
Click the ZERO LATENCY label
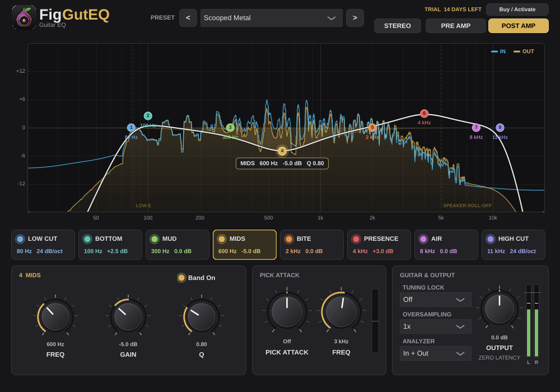coord(500,357)
